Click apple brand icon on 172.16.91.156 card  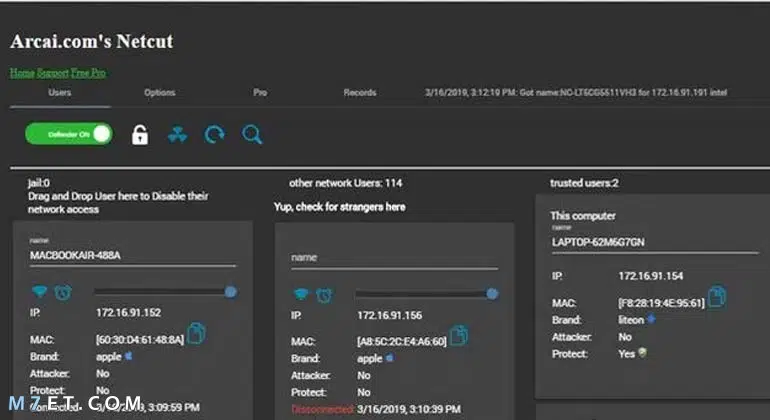point(390,358)
